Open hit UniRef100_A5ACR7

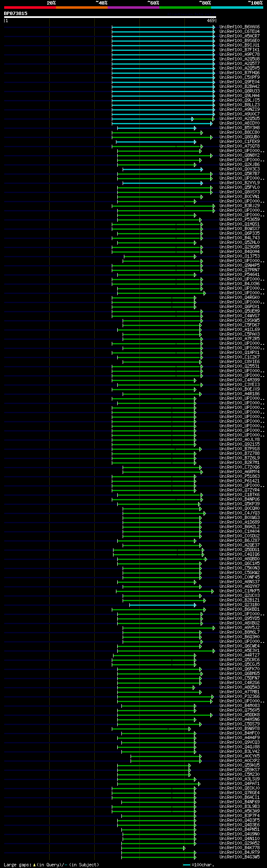pyautogui.click(x=239, y=36)
